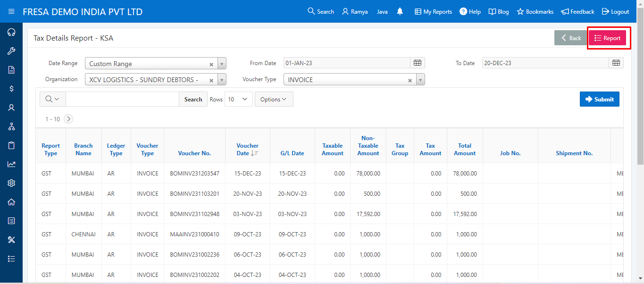Sort by Voucher Date column header
This screenshot has height=284, width=644.
click(x=248, y=150)
